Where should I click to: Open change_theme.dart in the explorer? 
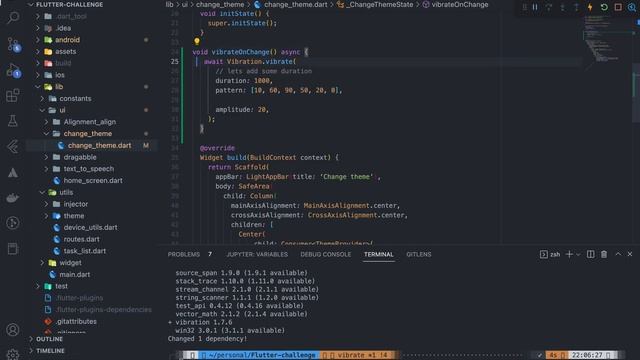coord(100,146)
